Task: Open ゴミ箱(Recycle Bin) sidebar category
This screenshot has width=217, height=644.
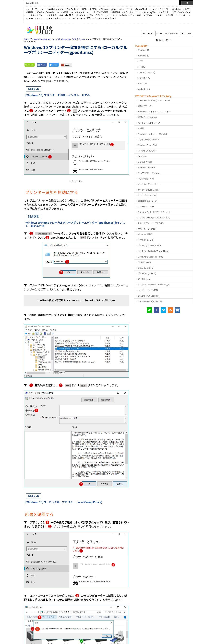Action: (x=163, y=274)
